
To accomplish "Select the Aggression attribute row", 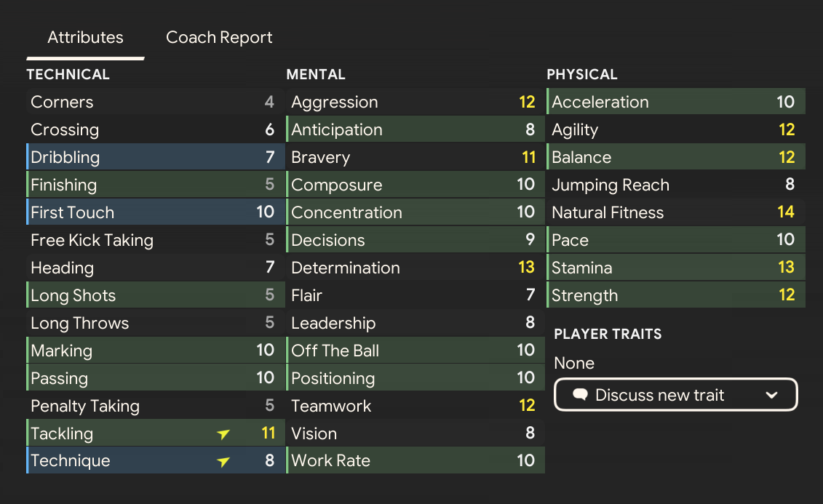I will tap(415, 103).
